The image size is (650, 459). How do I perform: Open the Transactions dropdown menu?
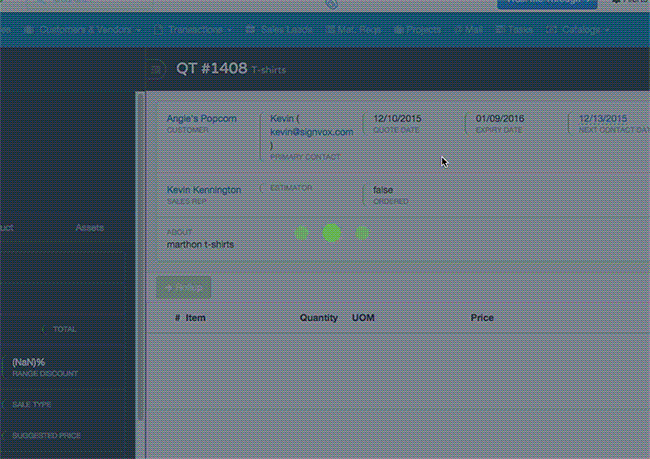coord(193,30)
